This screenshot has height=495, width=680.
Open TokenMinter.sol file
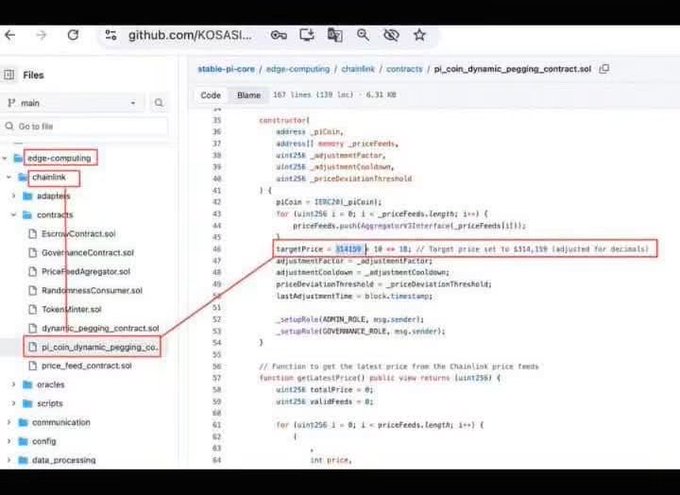[x=72, y=309]
